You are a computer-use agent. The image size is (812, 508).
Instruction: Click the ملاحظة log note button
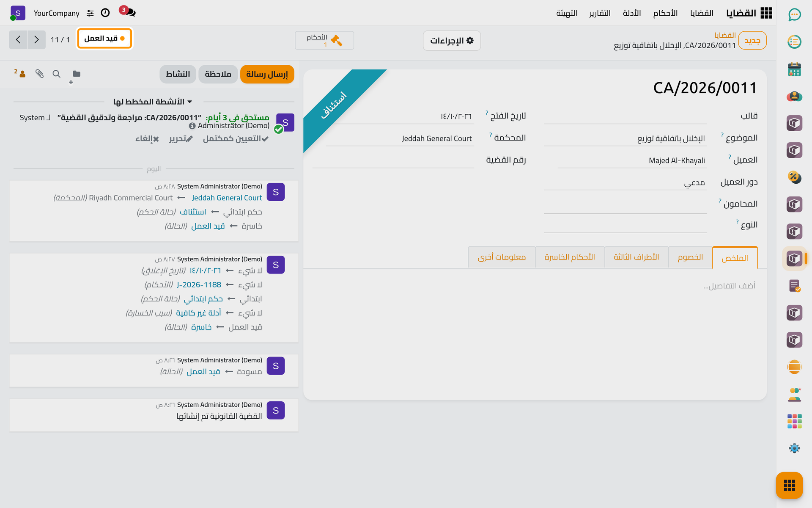point(218,74)
